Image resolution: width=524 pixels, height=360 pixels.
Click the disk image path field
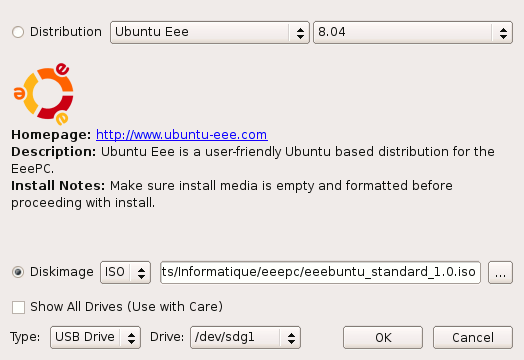coord(320,273)
